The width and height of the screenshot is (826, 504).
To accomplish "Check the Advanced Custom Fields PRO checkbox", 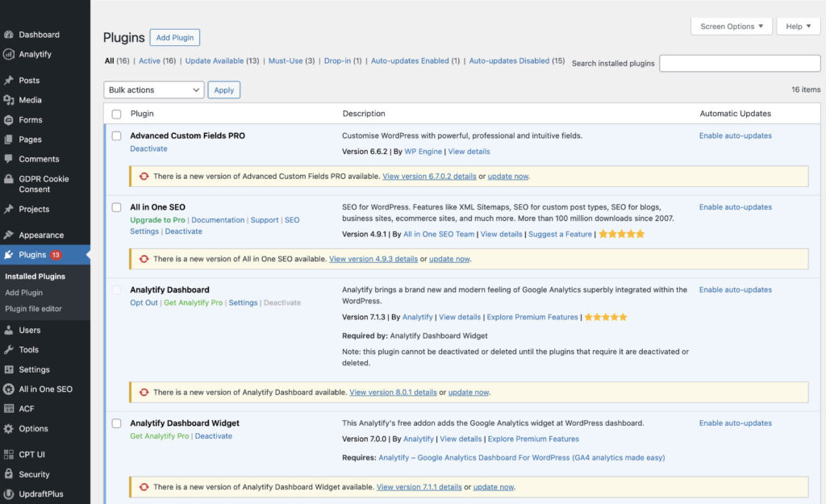I will tap(116, 135).
